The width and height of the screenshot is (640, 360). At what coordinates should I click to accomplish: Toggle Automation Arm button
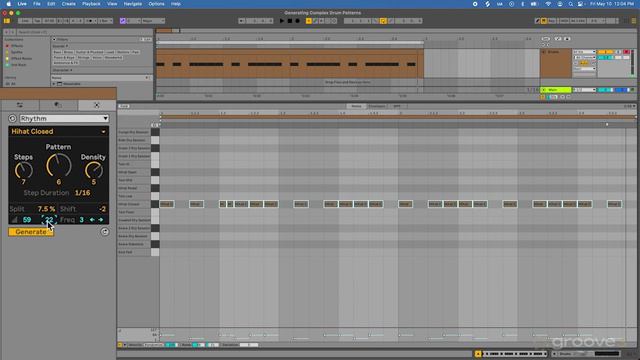pyautogui.click(x=315, y=21)
